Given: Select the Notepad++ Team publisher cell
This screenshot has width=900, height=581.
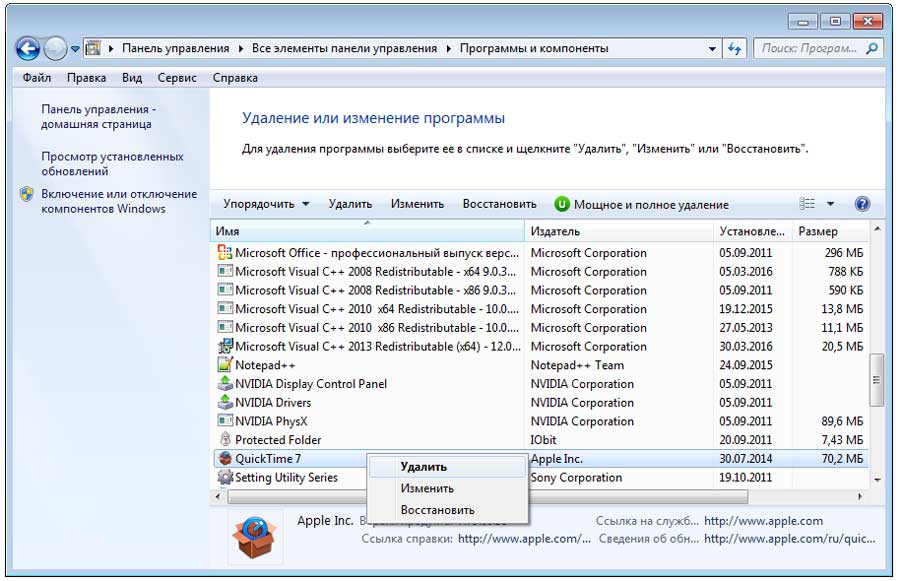Looking at the screenshot, I should click(577, 365).
